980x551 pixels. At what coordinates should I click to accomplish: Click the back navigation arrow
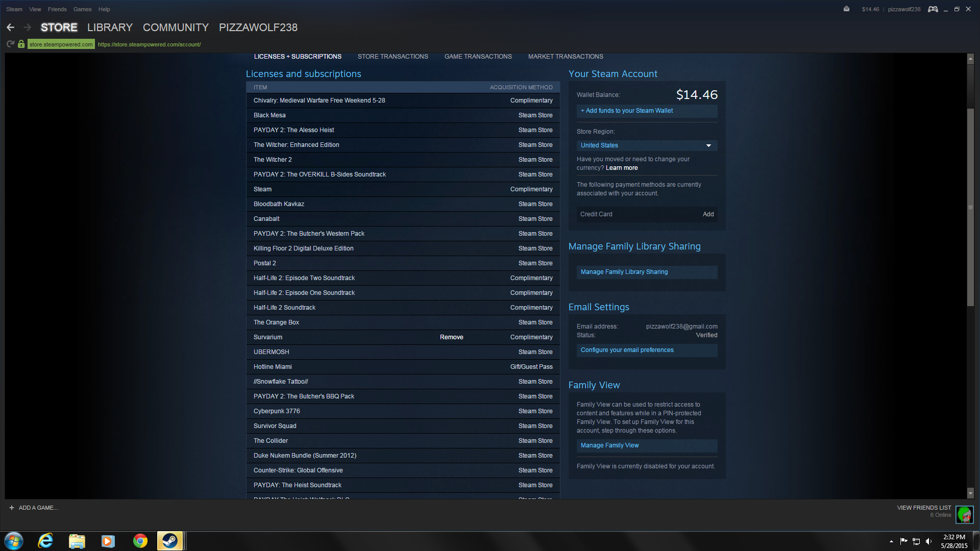click(10, 28)
